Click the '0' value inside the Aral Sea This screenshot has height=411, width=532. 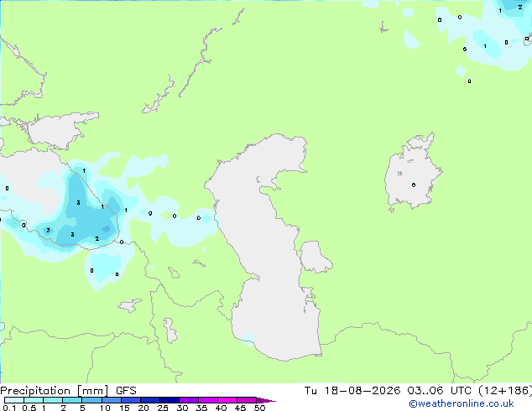coord(413,185)
